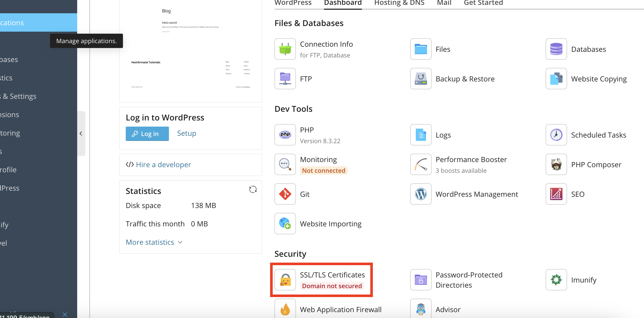Click the Git icon in Dev Tools

point(285,194)
